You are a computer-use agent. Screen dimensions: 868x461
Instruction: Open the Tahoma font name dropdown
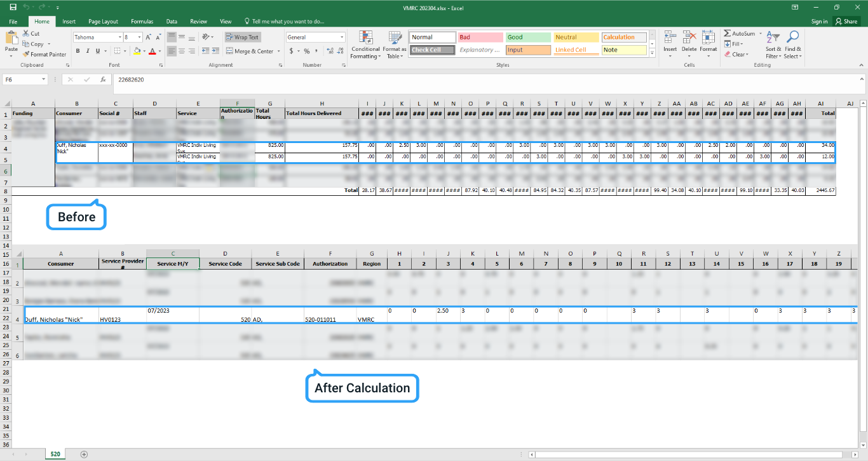119,38
